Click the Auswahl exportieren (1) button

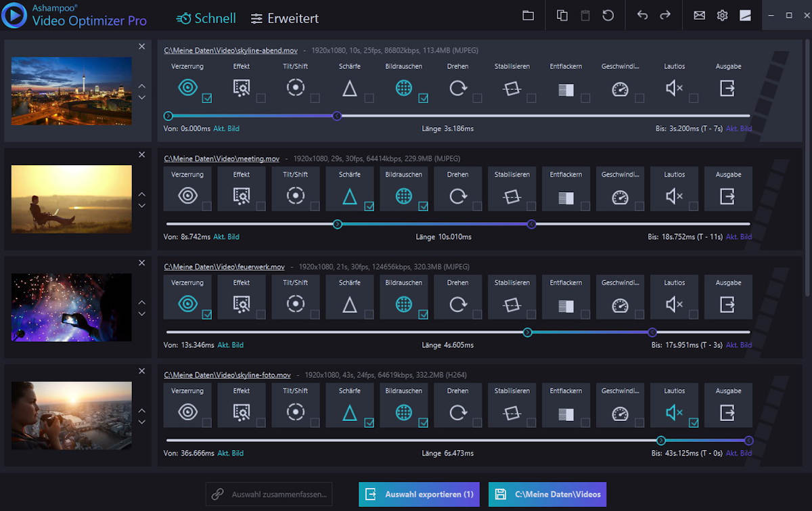click(x=420, y=495)
